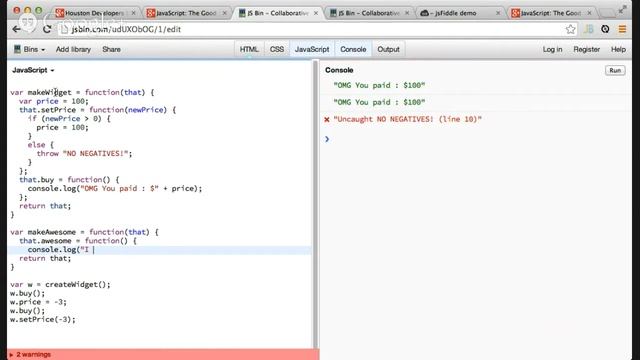This screenshot has height=360, width=640.
Task: Click the Register link
Action: point(587,49)
